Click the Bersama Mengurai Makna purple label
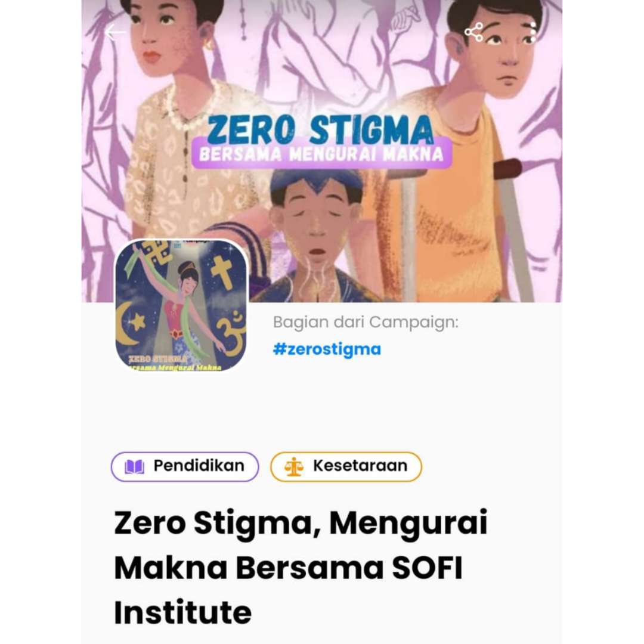The height and width of the screenshot is (644, 644). click(321, 154)
